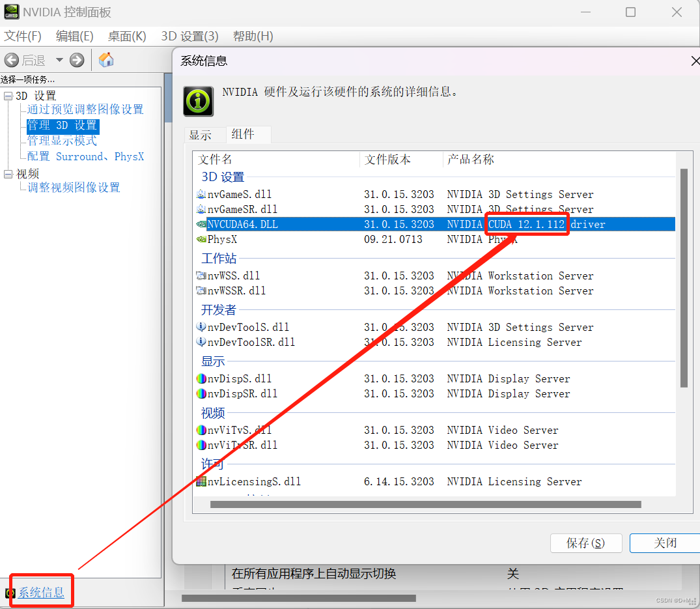Click the green info icon in System Information
Viewport: 700px width, 609px height.
198,102
